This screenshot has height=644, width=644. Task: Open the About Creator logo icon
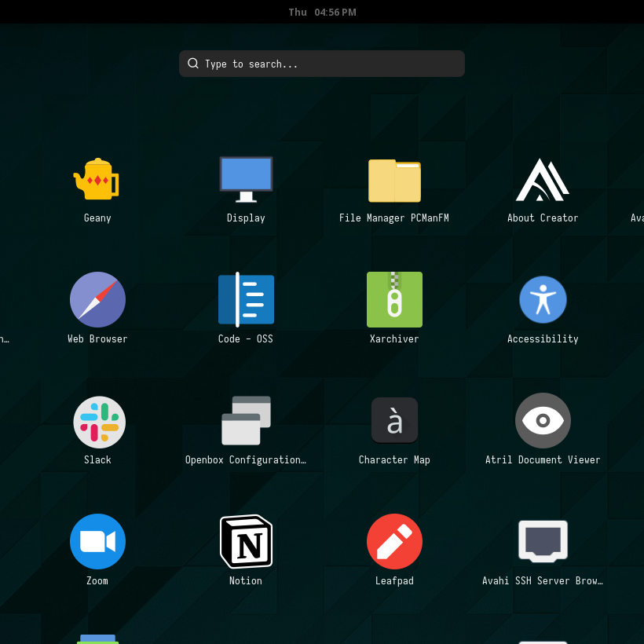point(543,180)
